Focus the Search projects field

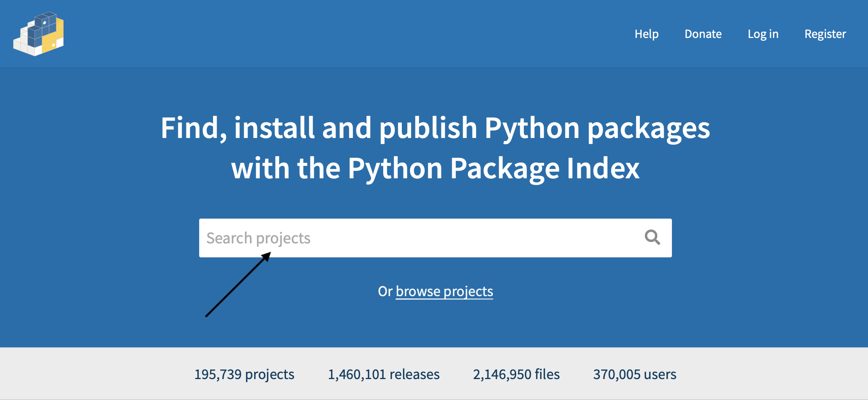(435, 238)
